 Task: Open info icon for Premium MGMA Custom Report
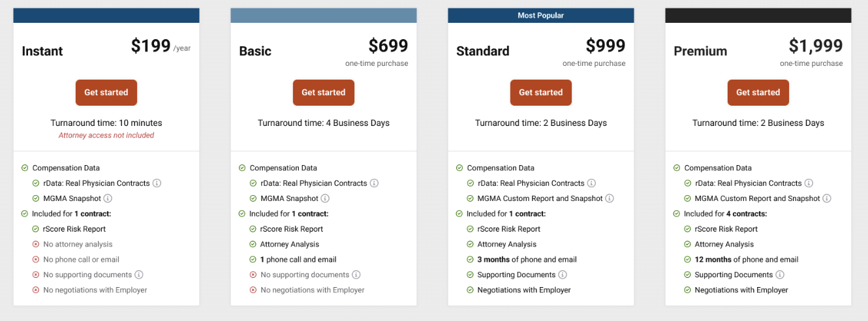tap(828, 198)
